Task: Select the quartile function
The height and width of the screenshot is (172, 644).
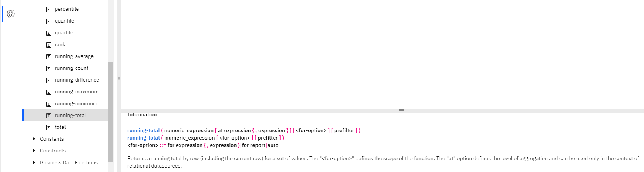Action: [x=64, y=33]
